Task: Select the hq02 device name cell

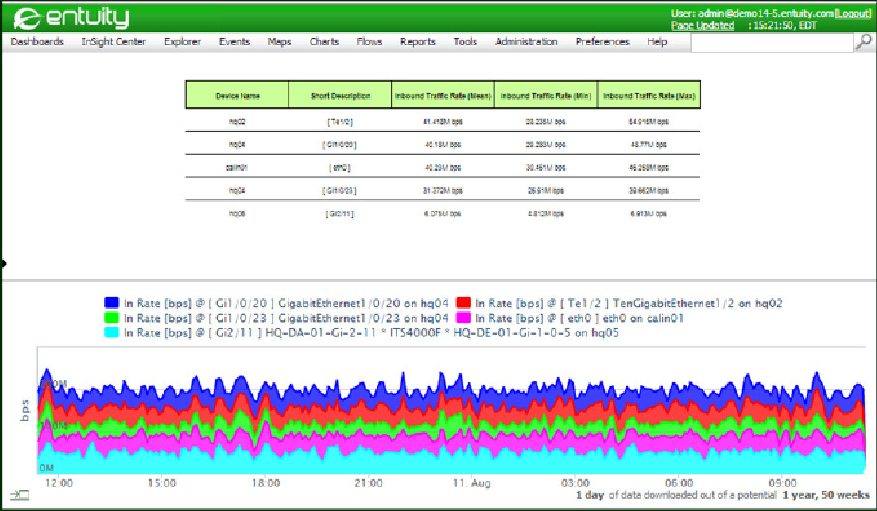Action: tap(237, 121)
